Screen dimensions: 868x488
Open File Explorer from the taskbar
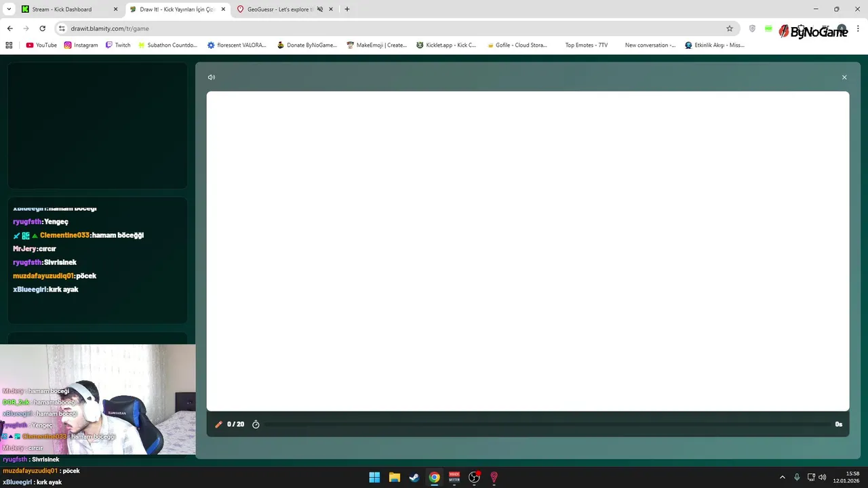[x=394, y=477]
